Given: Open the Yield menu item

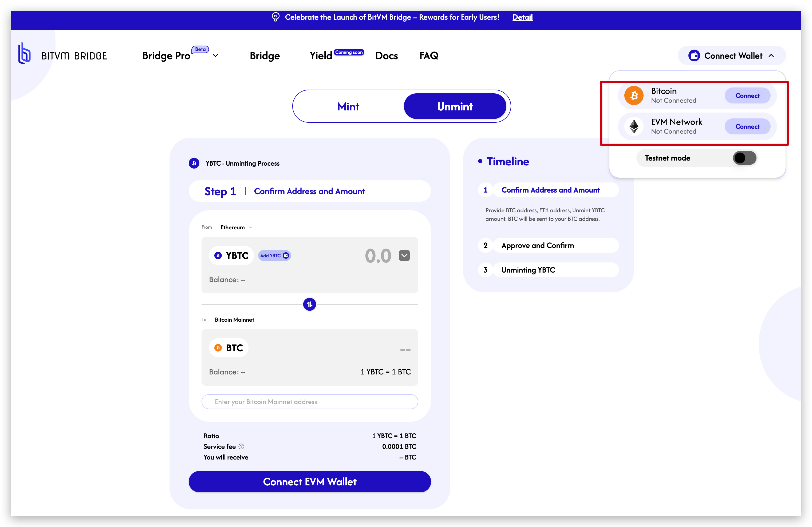Looking at the screenshot, I should coord(321,55).
